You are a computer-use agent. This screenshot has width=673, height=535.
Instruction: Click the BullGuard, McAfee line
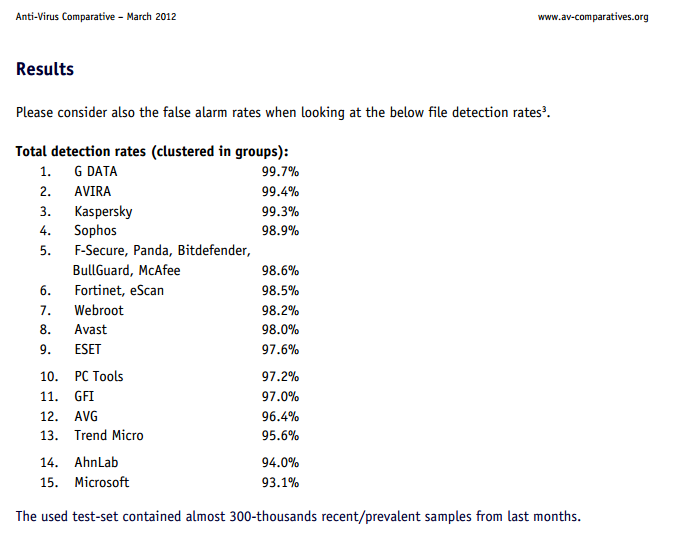point(128,270)
